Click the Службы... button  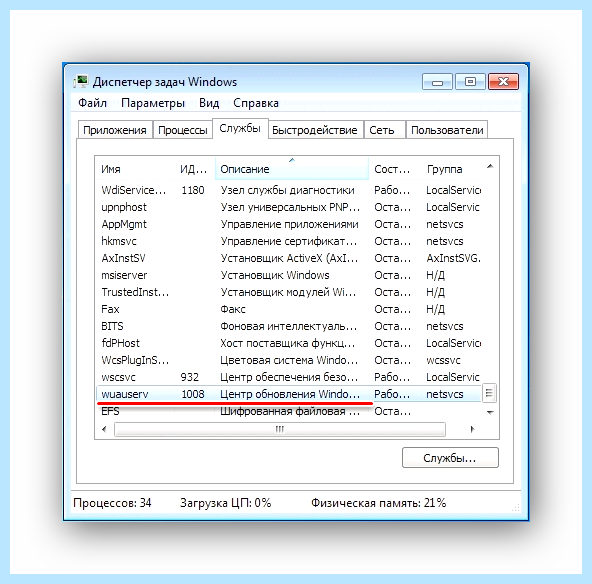point(450,458)
